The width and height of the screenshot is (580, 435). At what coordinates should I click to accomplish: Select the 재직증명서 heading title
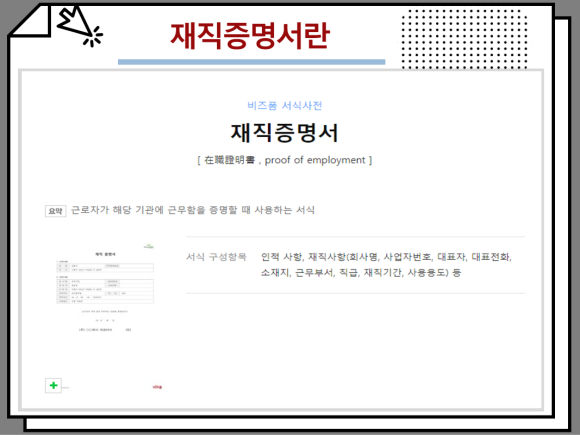(x=284, y=133)
